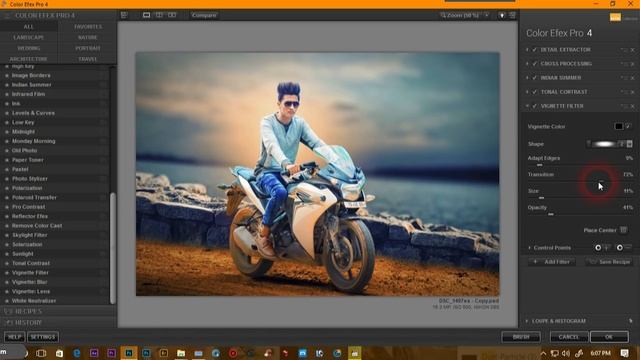Open the zoom magnifier tool
The width and height of the screenshot is (640, 360).
tap(443, 15)
